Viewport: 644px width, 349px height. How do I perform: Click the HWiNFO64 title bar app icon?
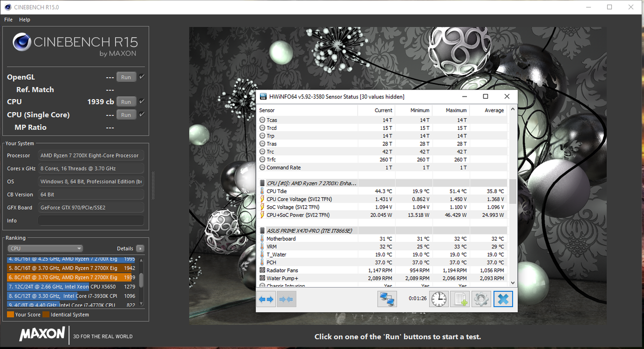tap(263, 97)
